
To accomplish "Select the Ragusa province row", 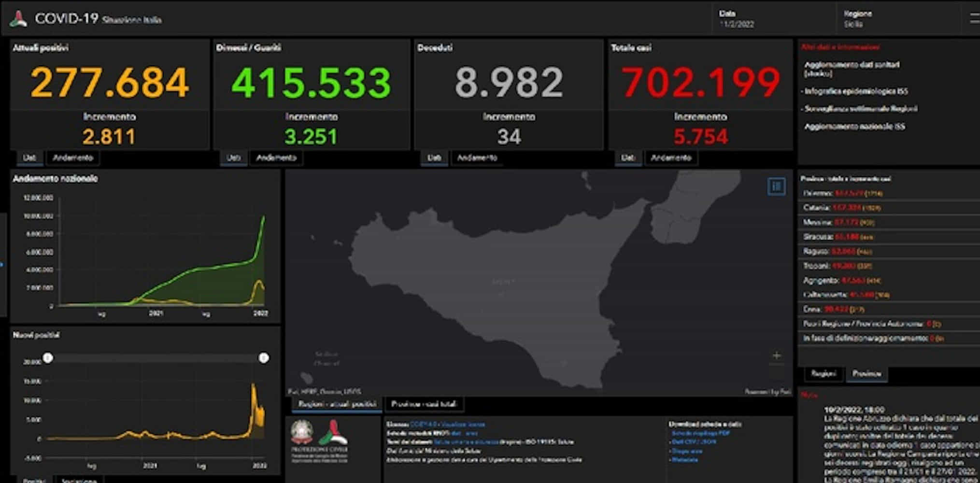I will point(889,251).
